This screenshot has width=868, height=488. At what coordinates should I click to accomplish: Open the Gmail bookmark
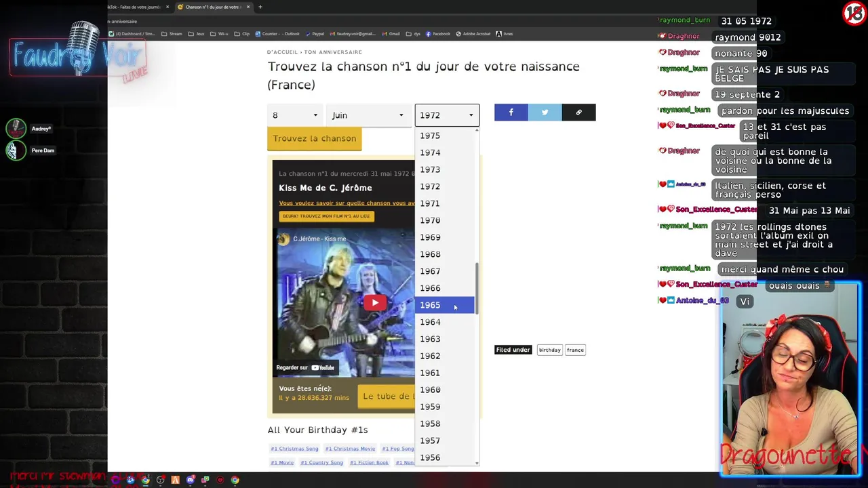[x=390, y=34]
